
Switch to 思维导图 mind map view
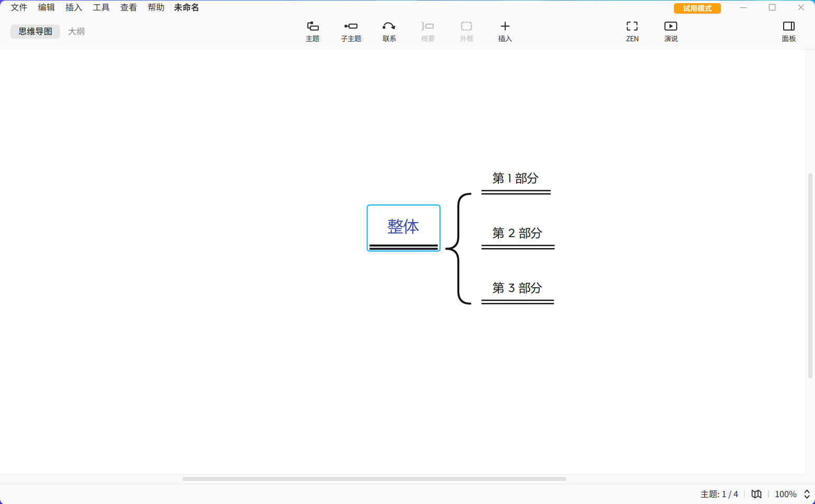[36, 31]
